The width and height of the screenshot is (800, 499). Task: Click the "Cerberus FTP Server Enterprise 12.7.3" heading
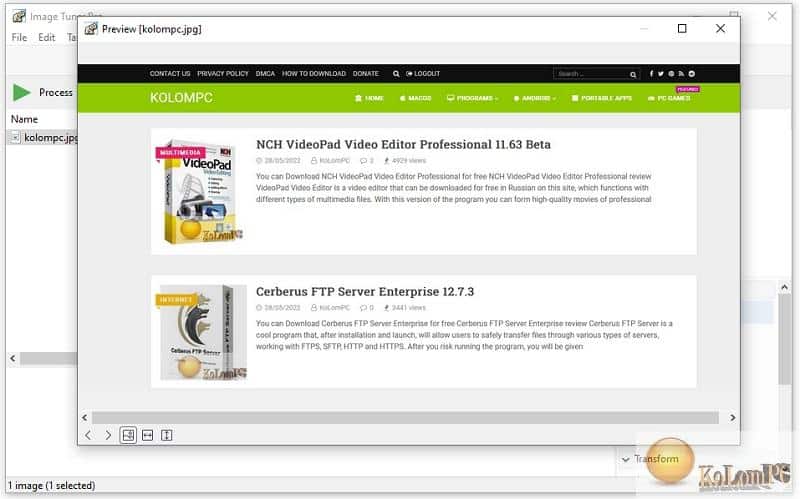365,291
